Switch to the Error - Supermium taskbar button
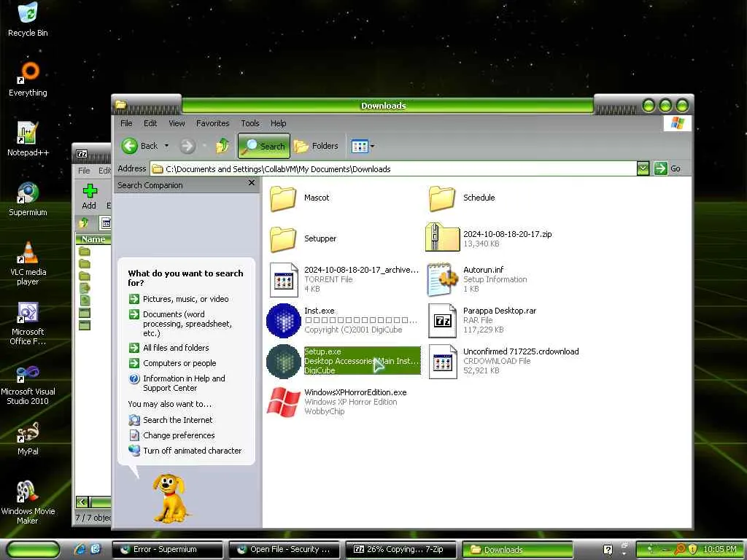 tap(167, 550)
